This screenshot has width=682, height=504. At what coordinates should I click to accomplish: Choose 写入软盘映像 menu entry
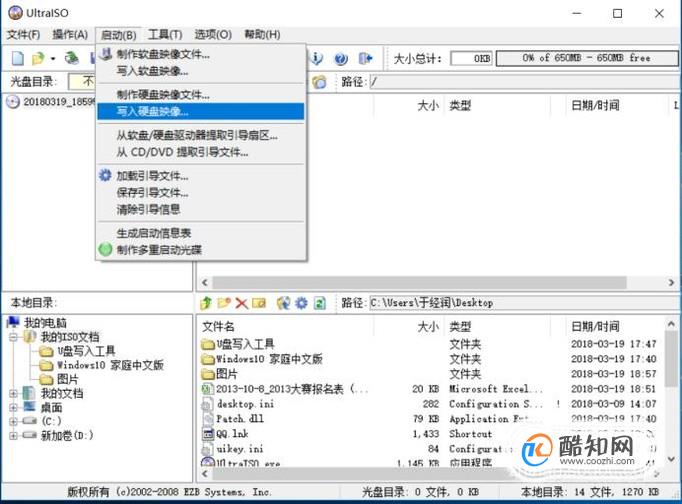point(201,71)
